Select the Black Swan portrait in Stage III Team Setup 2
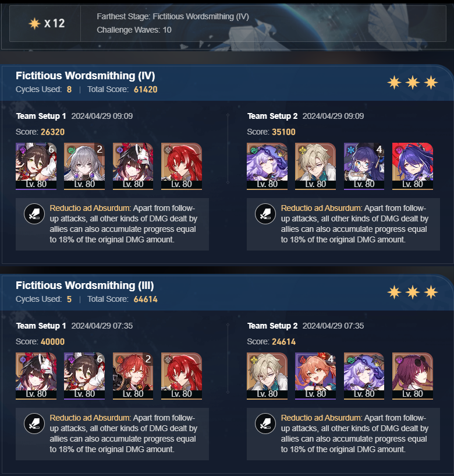The image size is (454, 476). click(364, 376)
